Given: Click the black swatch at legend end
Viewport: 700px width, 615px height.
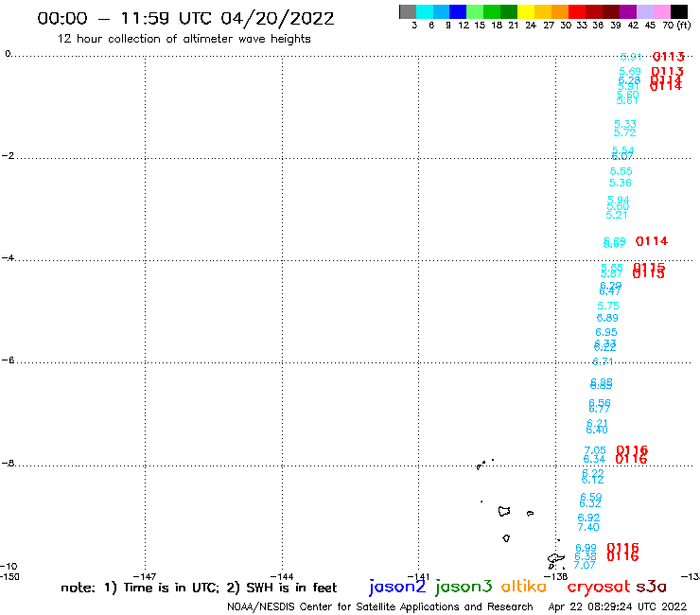Looking at the screenshot, I should pos(678,11).
